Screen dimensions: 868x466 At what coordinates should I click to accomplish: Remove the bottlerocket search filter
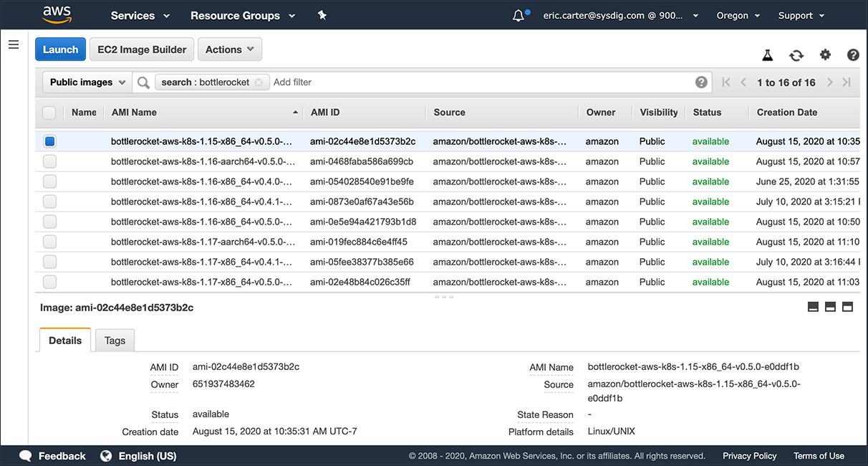point(259,82)
